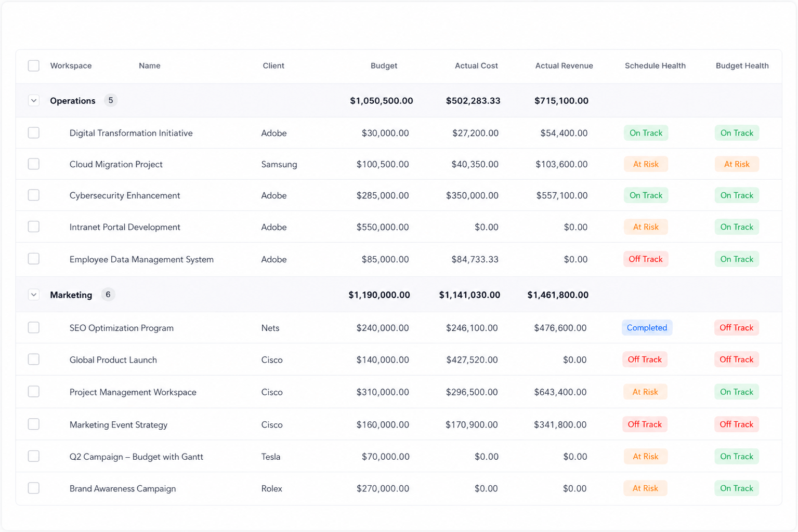
Task: Click the Client column header
Action: tap(273, 65)
